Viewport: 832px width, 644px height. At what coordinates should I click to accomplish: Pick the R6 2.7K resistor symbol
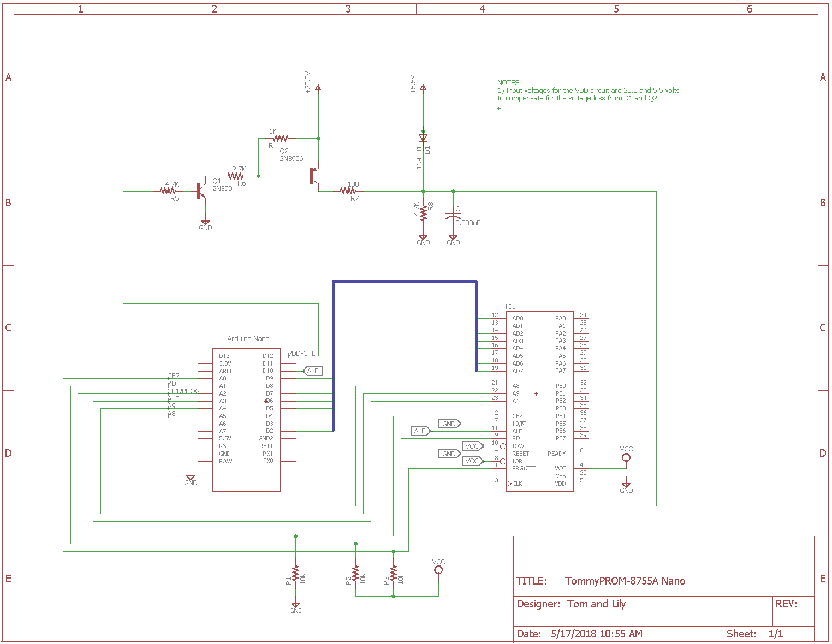pyautogui.click(x=236, y=176)
